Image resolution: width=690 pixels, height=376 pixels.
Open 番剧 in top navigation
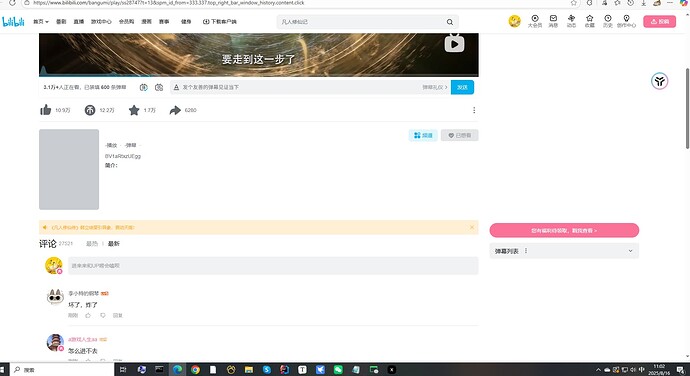tap(61, 22)
